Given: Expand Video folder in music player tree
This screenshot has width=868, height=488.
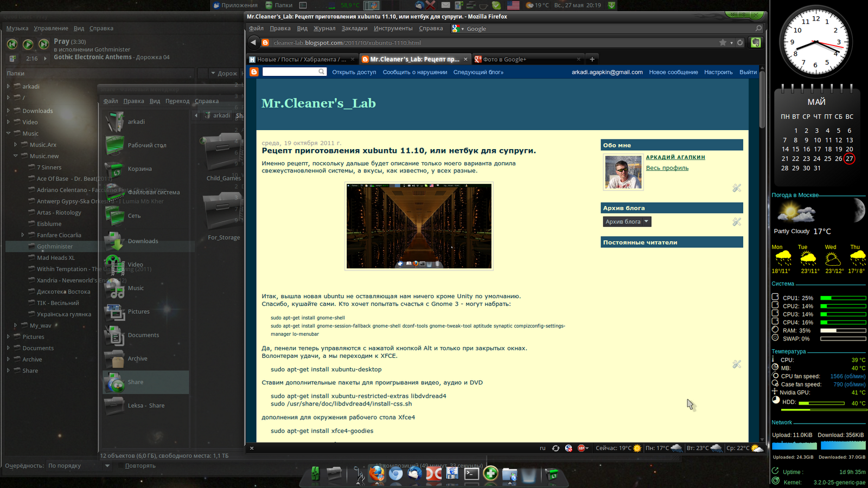Looking at the screenshot, I should tap(8, 122).
